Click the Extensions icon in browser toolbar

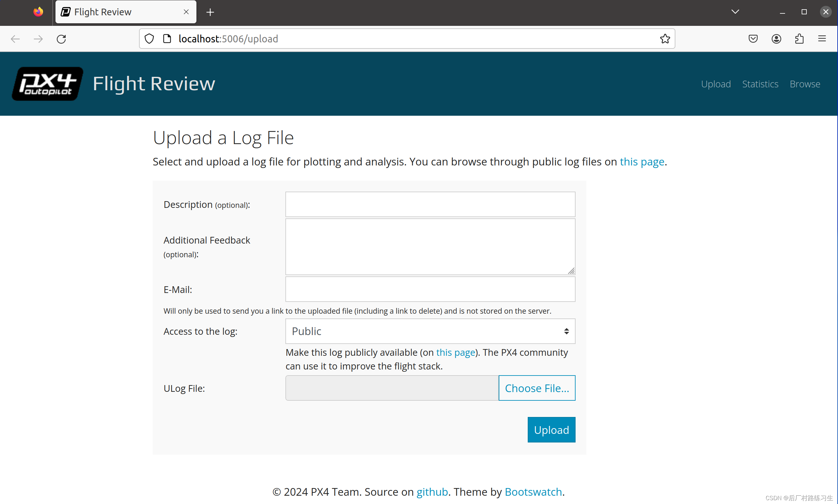click(x=800, y=39)
